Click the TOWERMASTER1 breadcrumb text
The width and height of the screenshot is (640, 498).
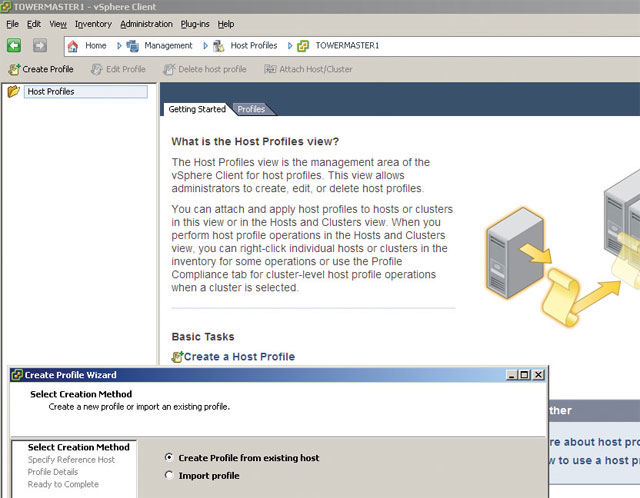[347, 45]
